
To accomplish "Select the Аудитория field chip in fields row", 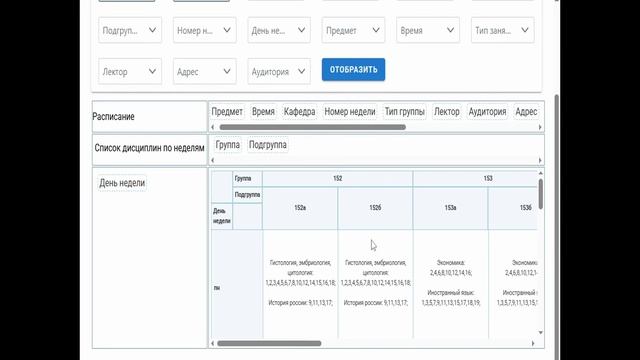I will [487, 111].
